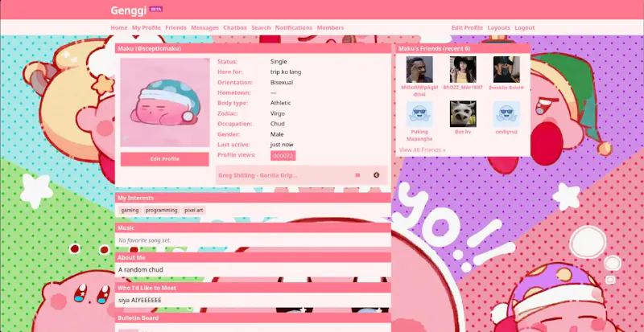Click Maku's sleeping Kirby profile picture
Viewport: 644px width, 332px height.
165,103
